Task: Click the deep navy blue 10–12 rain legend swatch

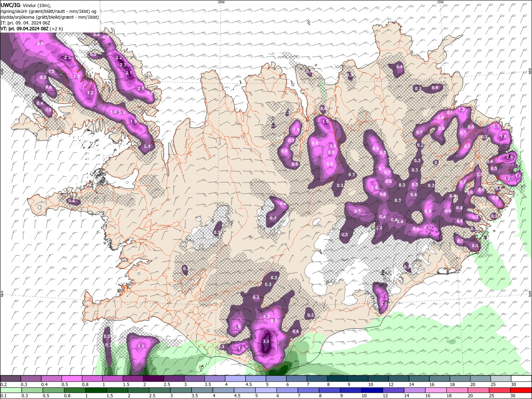Action: click(x=372, y=390)
